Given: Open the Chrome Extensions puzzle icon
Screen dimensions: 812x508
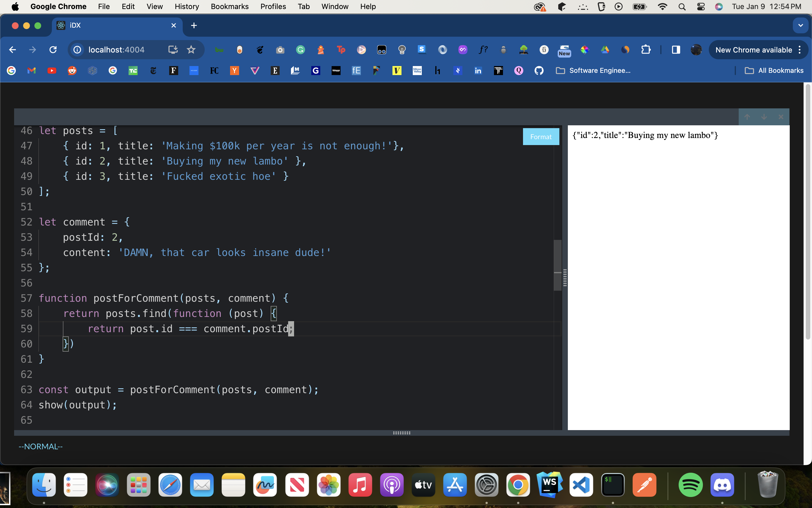Looking at the screenshot, I should (x=646, y=50).
